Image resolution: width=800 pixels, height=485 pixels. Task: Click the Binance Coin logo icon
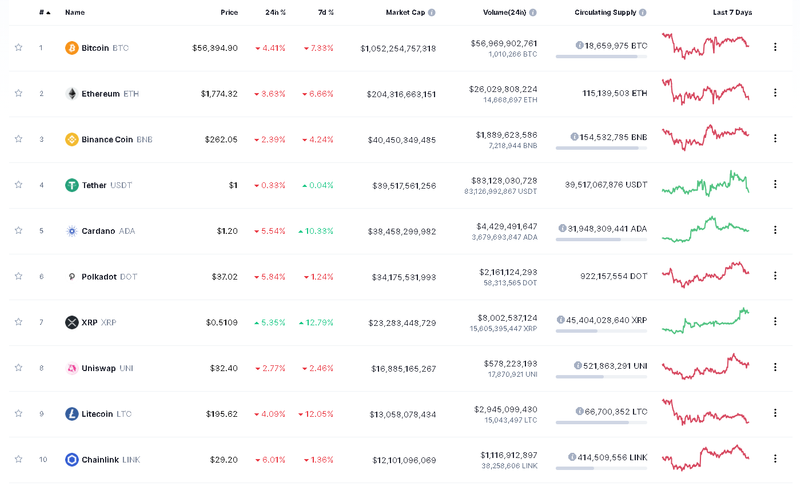pos(71,139)
